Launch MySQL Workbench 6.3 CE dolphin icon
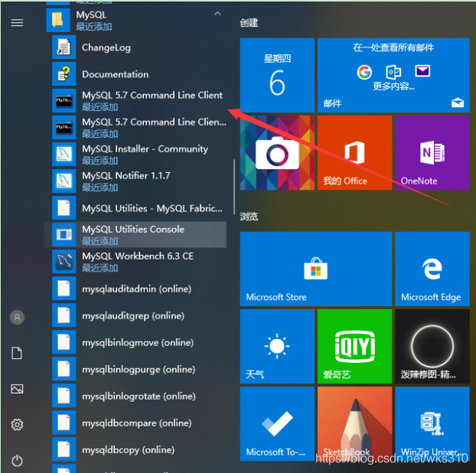This screenshot has height=473, width=476. tap(64, 262)
